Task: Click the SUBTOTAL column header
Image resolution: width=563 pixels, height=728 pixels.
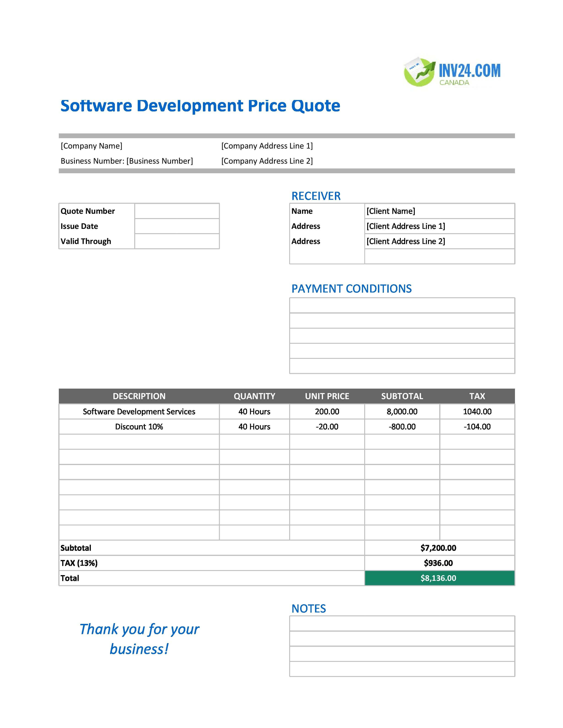Action: pyautogui.click(x=402, y=396)
